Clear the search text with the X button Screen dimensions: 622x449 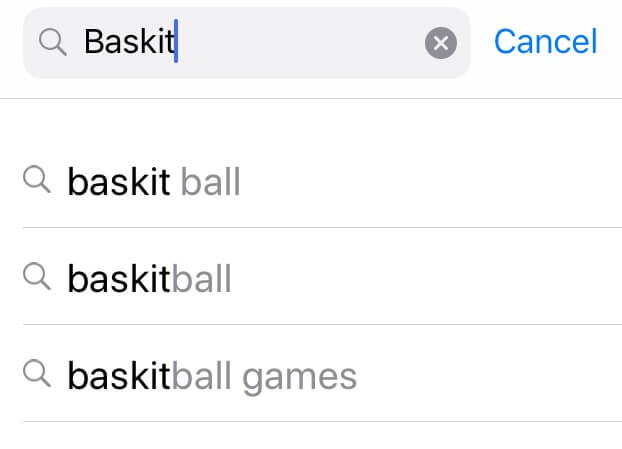(441, 42)
